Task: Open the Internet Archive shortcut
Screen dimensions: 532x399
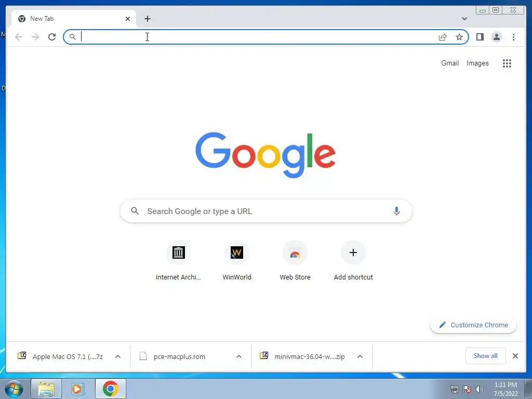Action: (179, 261)
